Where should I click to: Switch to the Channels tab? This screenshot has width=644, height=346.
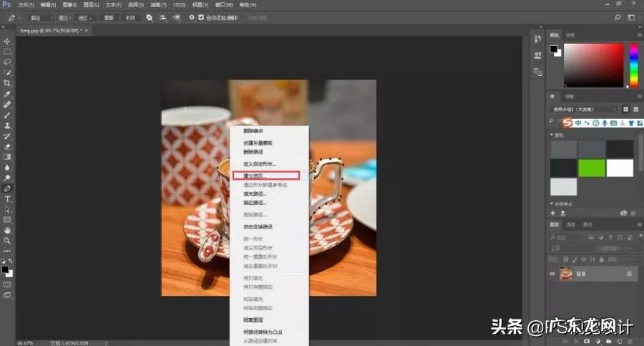click(571, 225)
